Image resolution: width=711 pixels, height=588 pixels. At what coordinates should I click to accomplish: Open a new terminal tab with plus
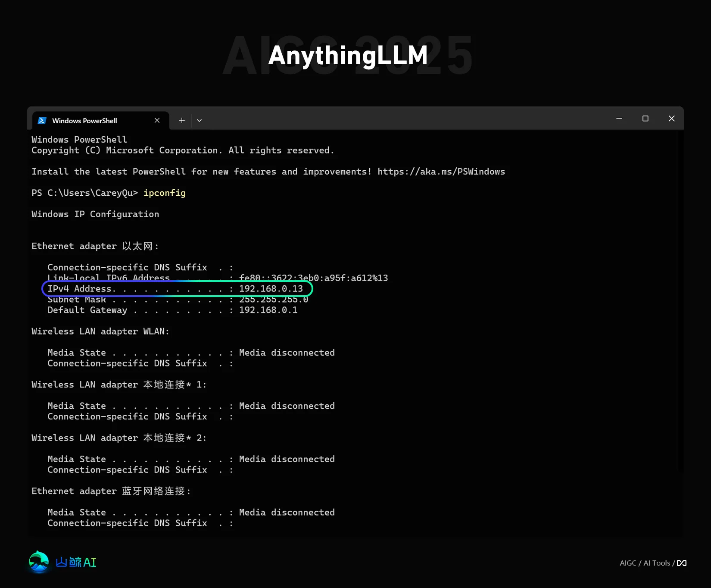pyautogui.click(x=182, y=121)
